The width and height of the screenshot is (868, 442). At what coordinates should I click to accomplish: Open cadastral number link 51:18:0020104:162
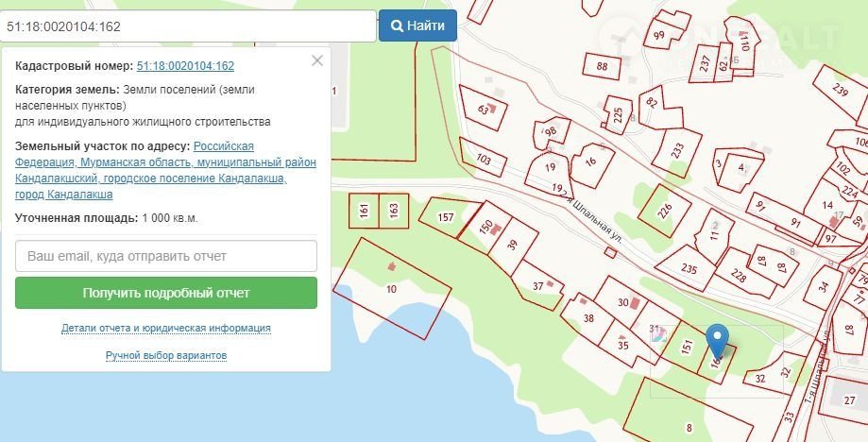pyautogui.click(x=185, y=66)
